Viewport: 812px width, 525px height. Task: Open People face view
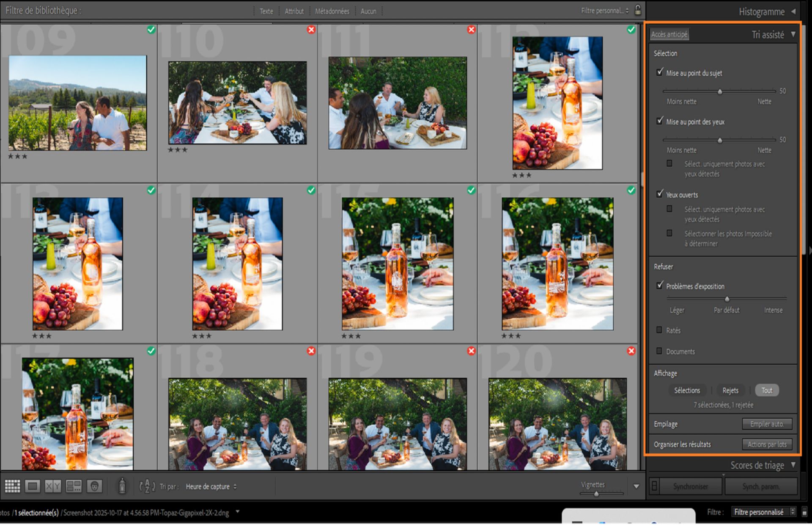click(x=94, y=486)
